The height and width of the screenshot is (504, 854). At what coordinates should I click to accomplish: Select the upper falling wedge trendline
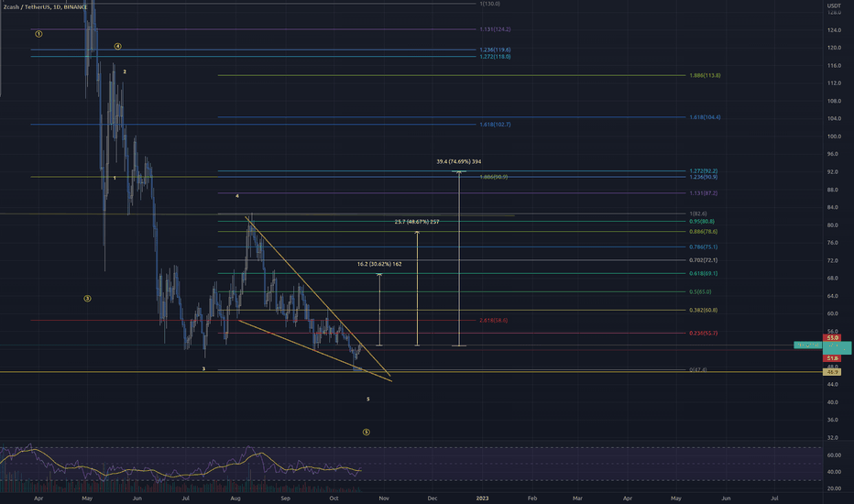318,296
